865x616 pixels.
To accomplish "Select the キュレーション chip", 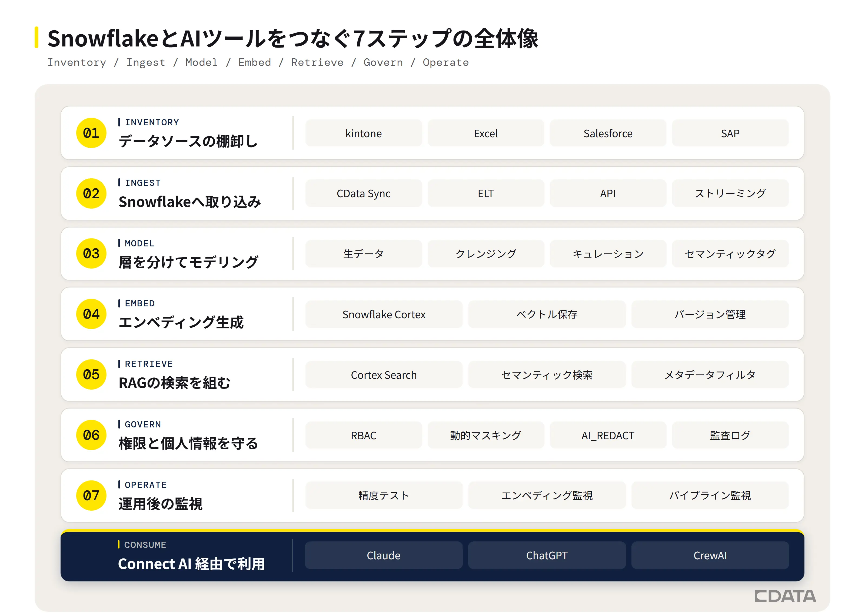I will click(x=608, y=254).
